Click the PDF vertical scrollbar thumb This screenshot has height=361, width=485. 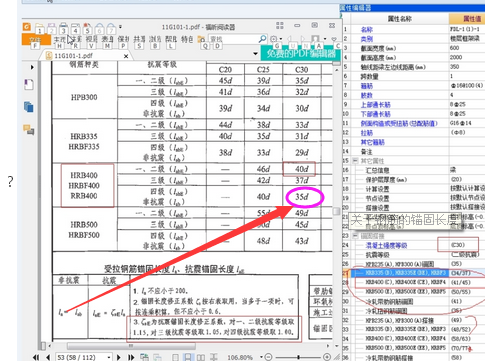coord(336,211)
